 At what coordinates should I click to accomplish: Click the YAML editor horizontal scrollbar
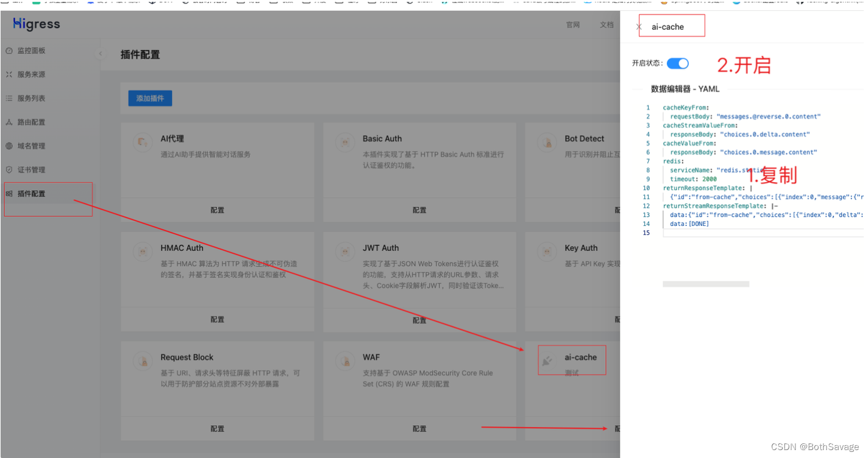pos(706,284)
